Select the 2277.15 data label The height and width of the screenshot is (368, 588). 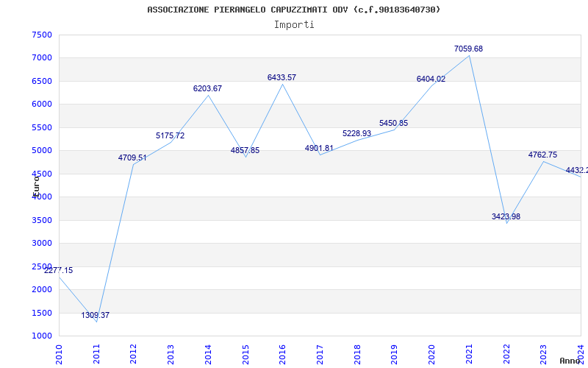59,270
